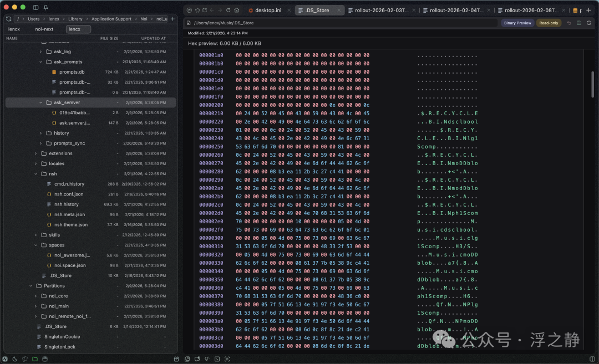Click the Application Support breadcrumb

click(x=111, y=19)
